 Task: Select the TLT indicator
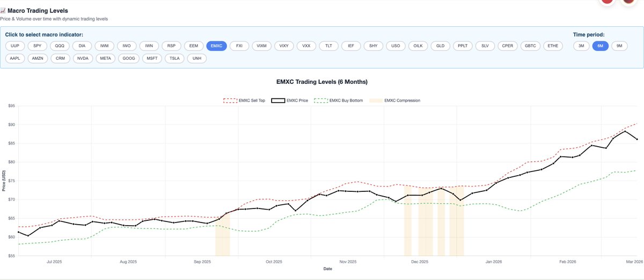click(x=328, y=46)
